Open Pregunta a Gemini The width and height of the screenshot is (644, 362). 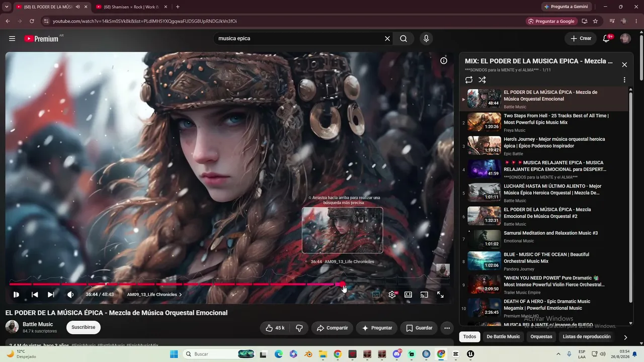(566, 7)
